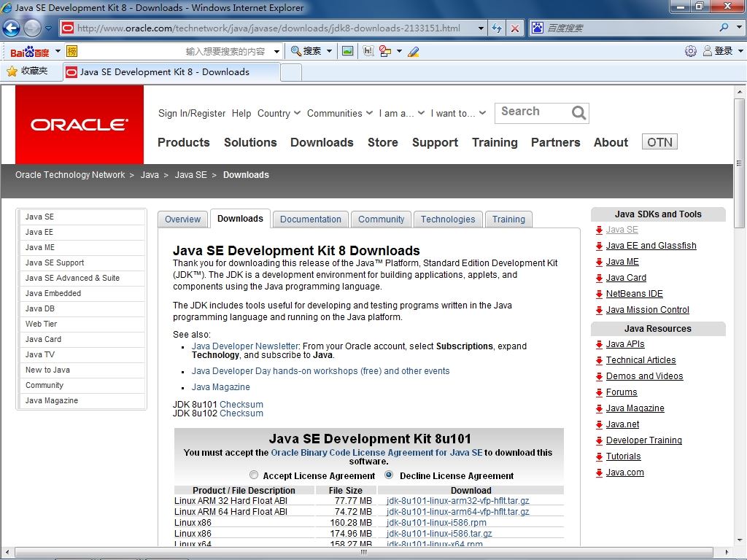Click the yellow ranking icon in Baidu toolbar

(72, 51)
